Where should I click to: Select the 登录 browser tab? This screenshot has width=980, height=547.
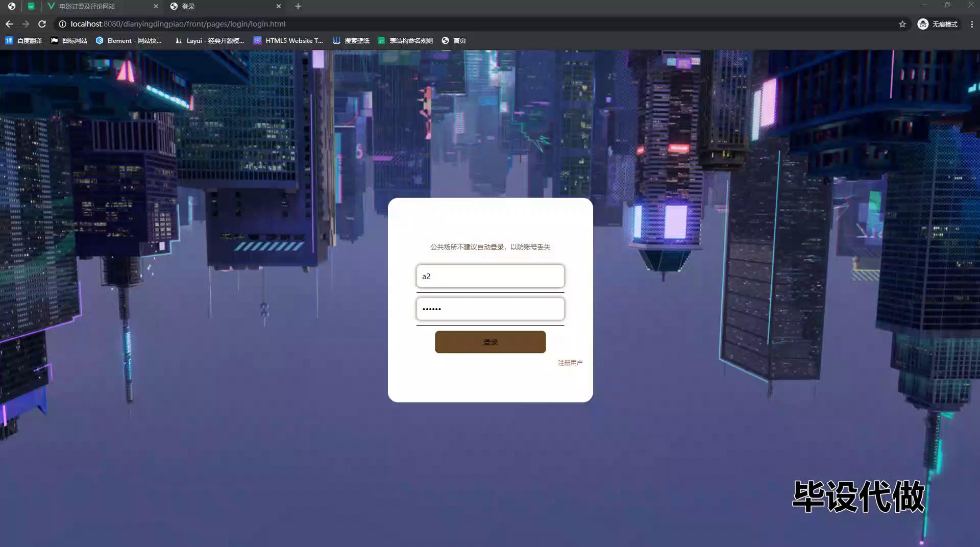click(226, 6)
